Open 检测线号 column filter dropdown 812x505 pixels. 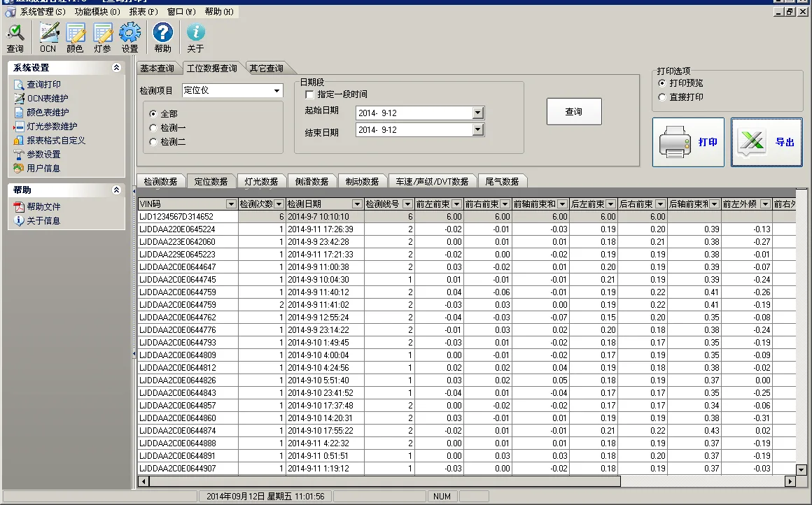[407, 204]
